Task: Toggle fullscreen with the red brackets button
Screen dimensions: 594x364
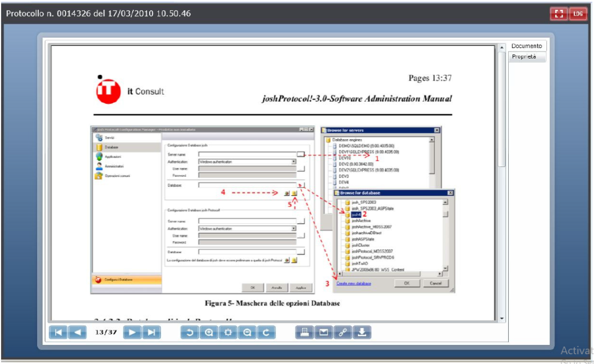Action: [559, 14]
